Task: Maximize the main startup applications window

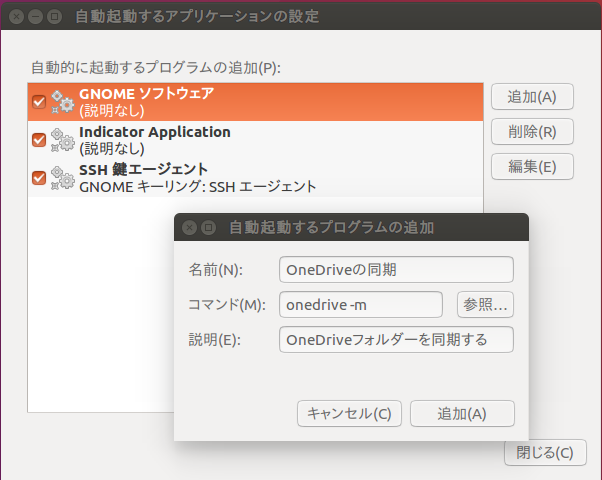Action: click(x=55, y=17)
